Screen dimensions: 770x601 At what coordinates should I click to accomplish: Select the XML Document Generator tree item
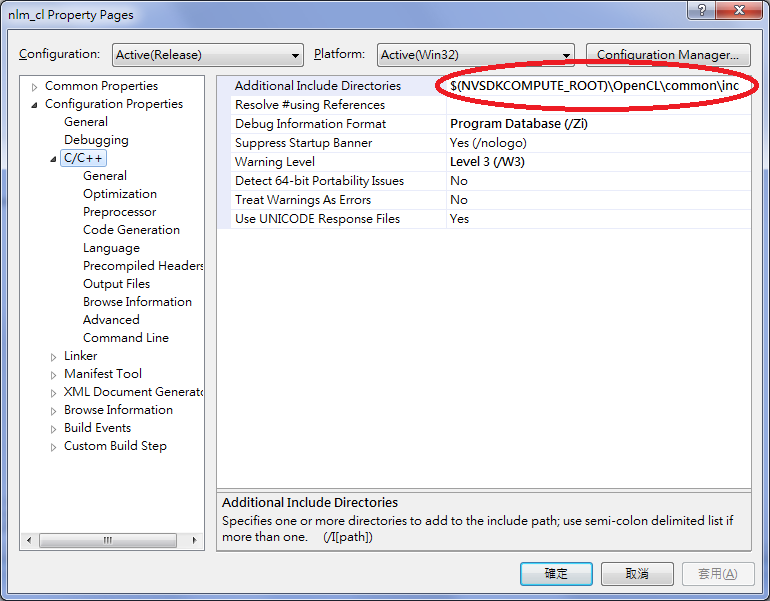click(133, 392)
